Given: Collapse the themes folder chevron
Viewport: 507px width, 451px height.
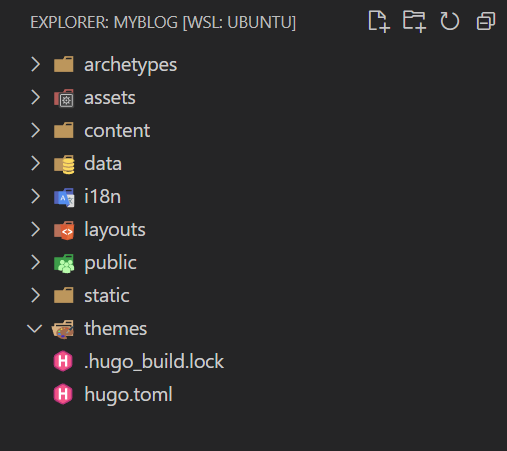Looking at the screenshot, I should pos(35,329).
